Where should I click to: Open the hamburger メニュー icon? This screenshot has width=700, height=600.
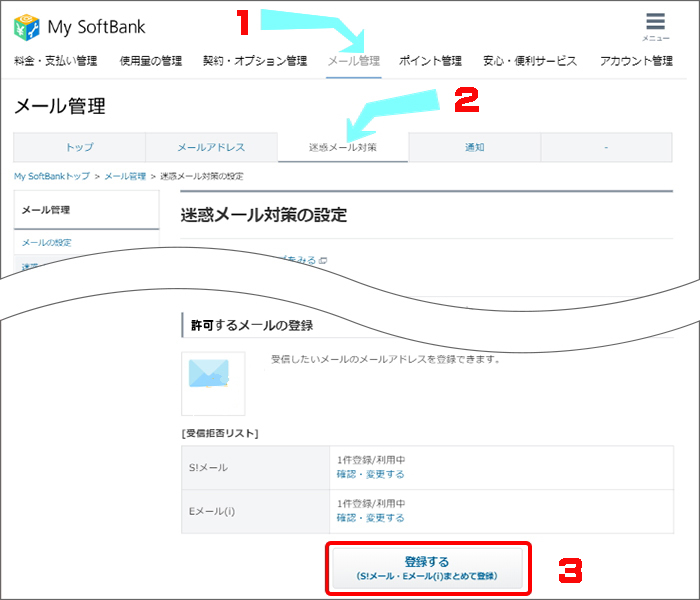tap(655, 25)
